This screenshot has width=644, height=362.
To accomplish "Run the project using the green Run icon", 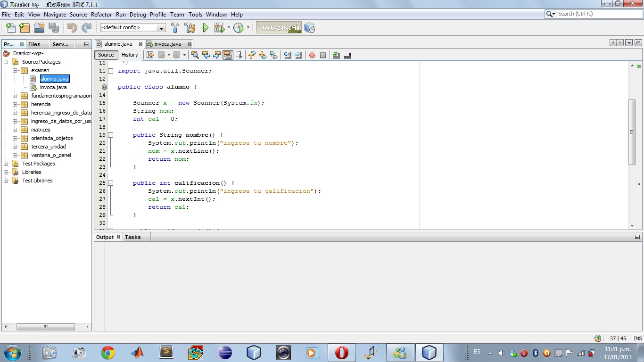I will point(205,28).
